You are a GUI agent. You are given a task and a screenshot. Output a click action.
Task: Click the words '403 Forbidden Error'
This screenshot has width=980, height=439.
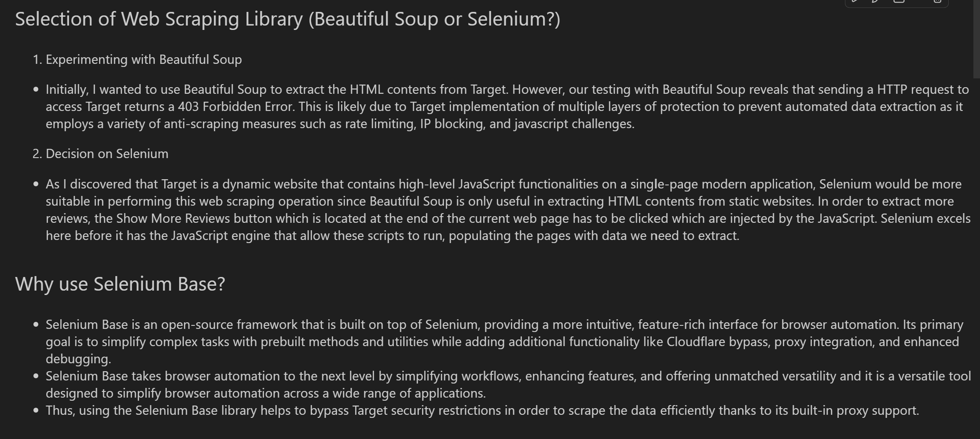coord(235,107)
